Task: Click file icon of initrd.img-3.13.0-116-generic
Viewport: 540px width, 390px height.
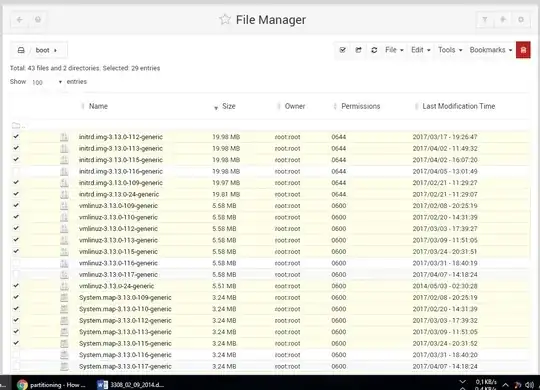Action: (x=64, y=171)
